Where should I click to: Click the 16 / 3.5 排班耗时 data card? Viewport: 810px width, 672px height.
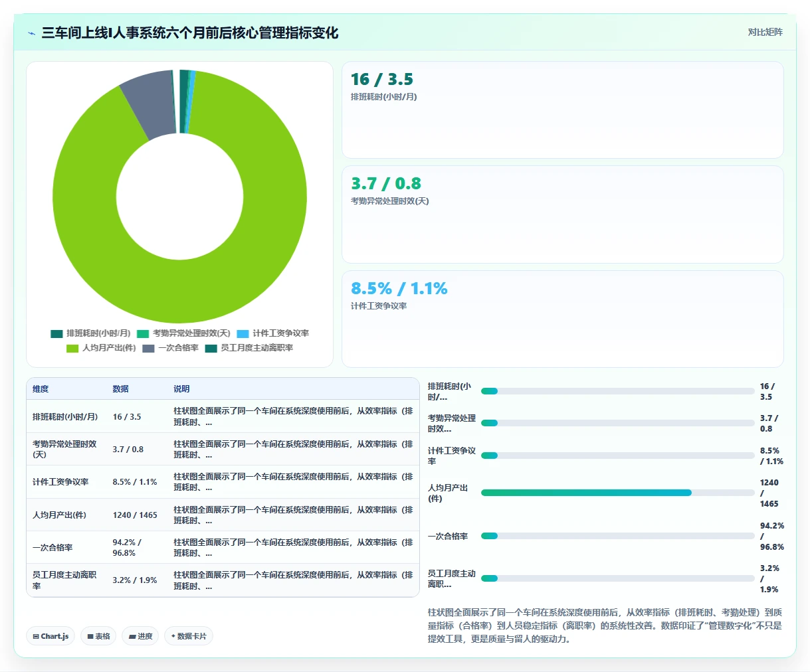(x=562, y=110)
